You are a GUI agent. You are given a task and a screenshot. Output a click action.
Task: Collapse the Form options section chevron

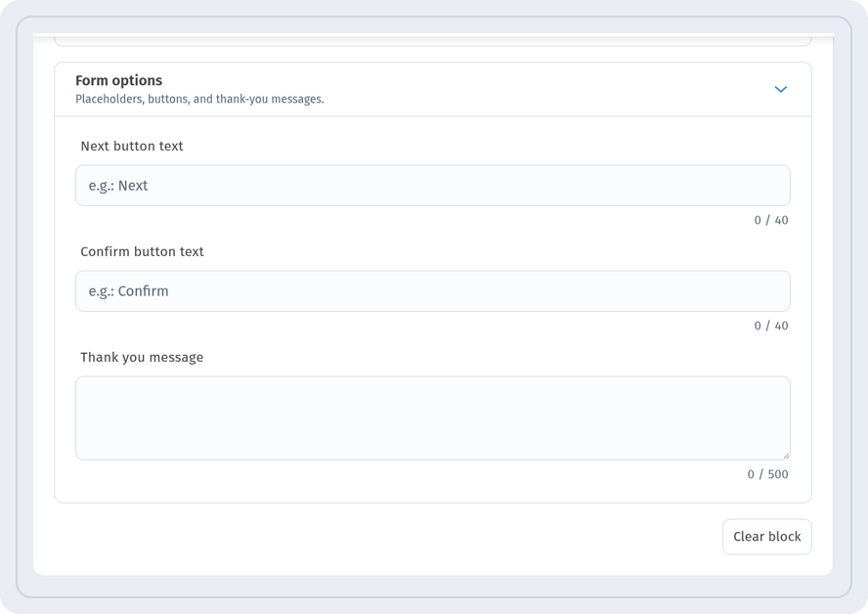click(x=781, y=89)
